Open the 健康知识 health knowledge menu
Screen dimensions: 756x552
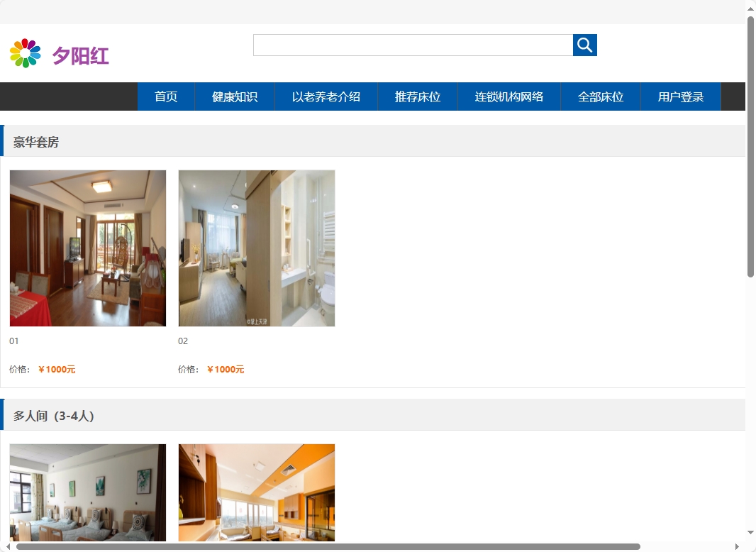click(234, 96)
